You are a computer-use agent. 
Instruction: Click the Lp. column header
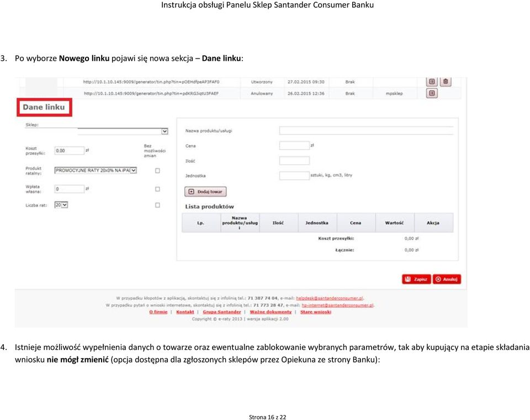click(201, 222)
